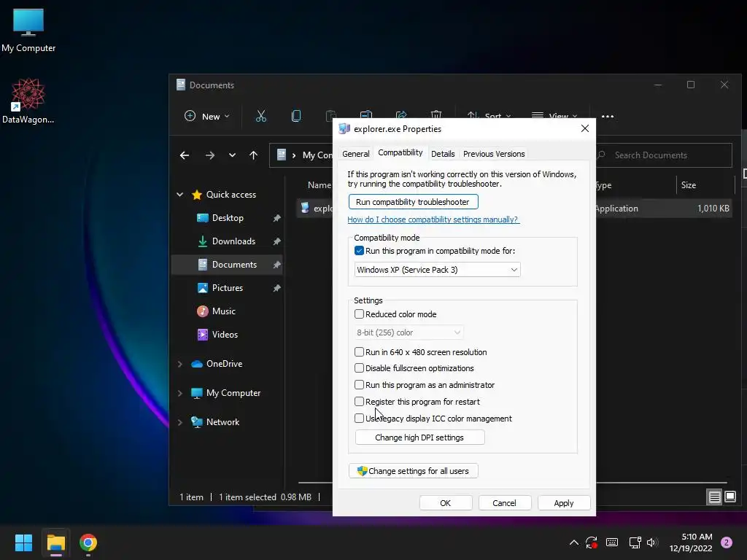Click the Copy icon in Documents toolbar
The height and width of the screenshot is (560, 747).
(x=296, y=116)
